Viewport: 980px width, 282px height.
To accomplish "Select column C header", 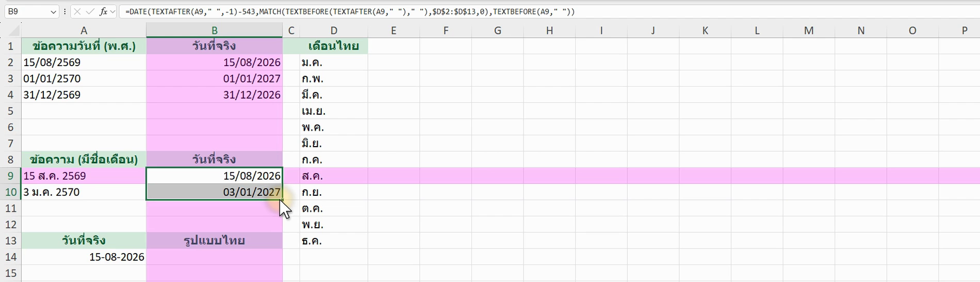I will click(291, 30).
